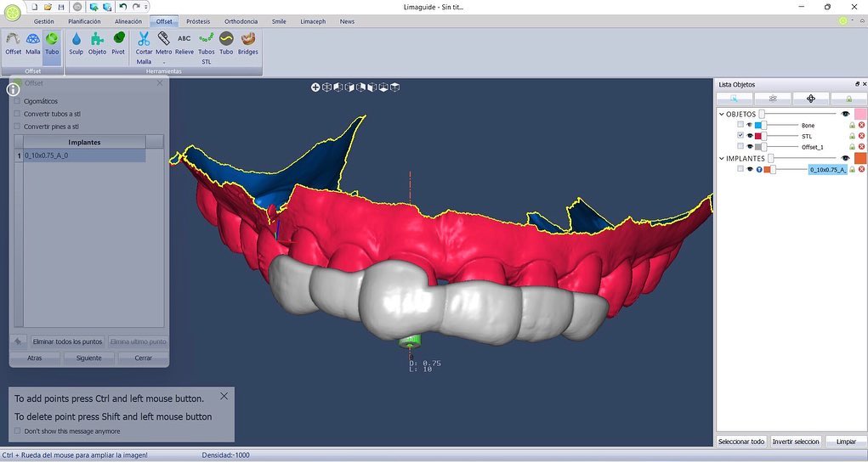
Task: Check the Bone object checkbox
Action: pyautogui.click(x=740, y=125)
